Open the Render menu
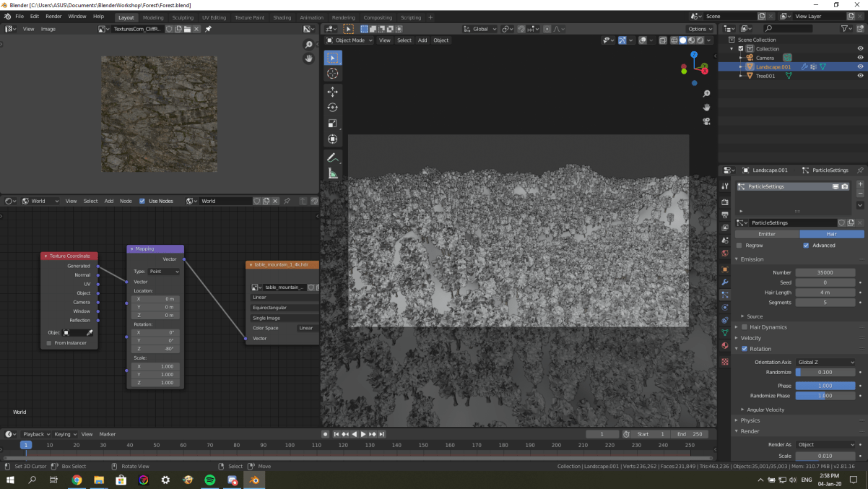This screenshot has width=868, height=489. (53, 16)
